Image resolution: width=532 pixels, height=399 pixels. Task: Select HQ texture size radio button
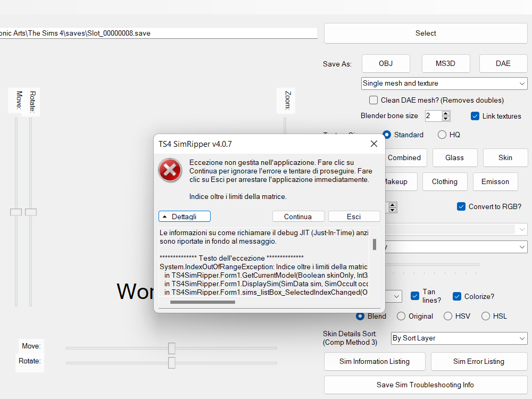[x=442, y=135]
